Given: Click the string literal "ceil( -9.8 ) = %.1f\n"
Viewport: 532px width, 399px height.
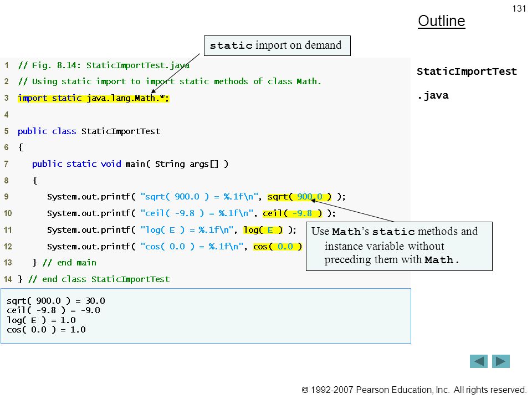Looking at the screenshot, I should tap(197, 213).
